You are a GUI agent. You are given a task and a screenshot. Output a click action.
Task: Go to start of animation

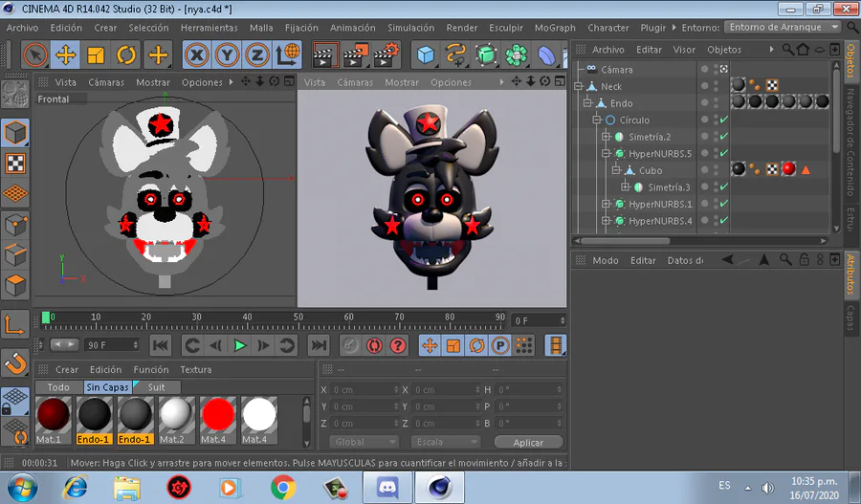(x=161, y=345)
